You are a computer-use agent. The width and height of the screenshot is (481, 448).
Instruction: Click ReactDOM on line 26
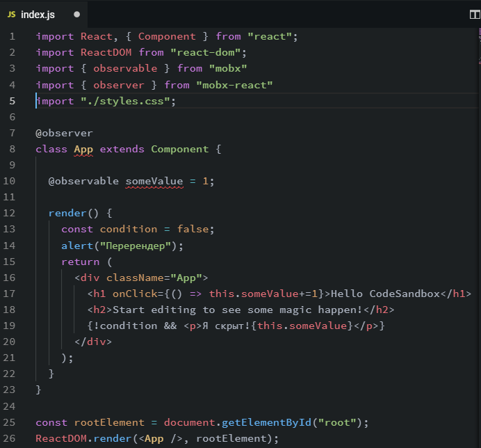click(x=61, y=438)
